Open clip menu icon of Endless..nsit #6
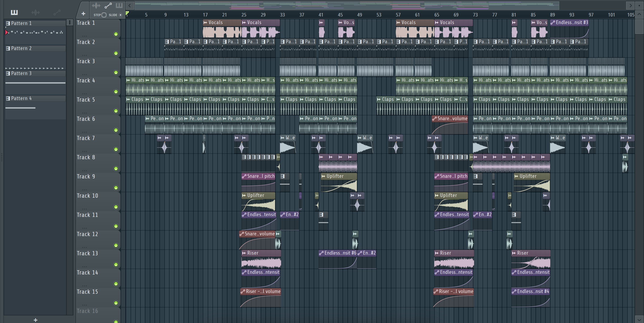 (321, 253)
